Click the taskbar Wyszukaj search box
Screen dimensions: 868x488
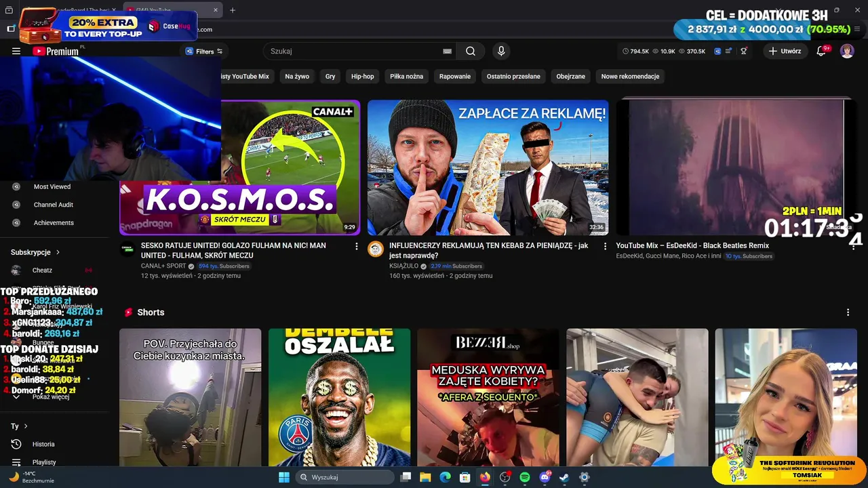point(344,477)
